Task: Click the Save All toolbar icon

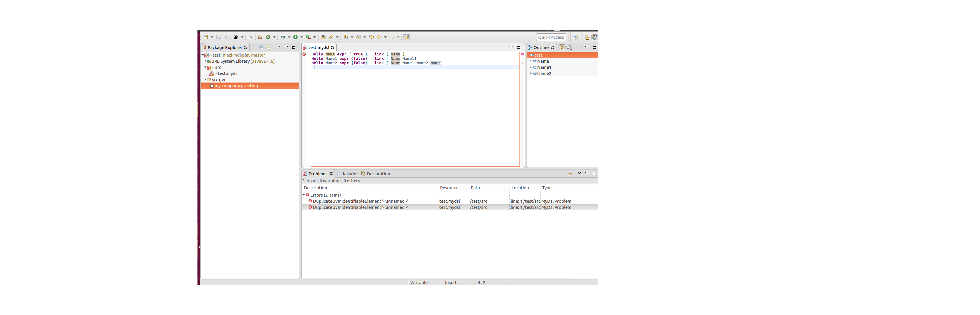Action: click(226, 37)
